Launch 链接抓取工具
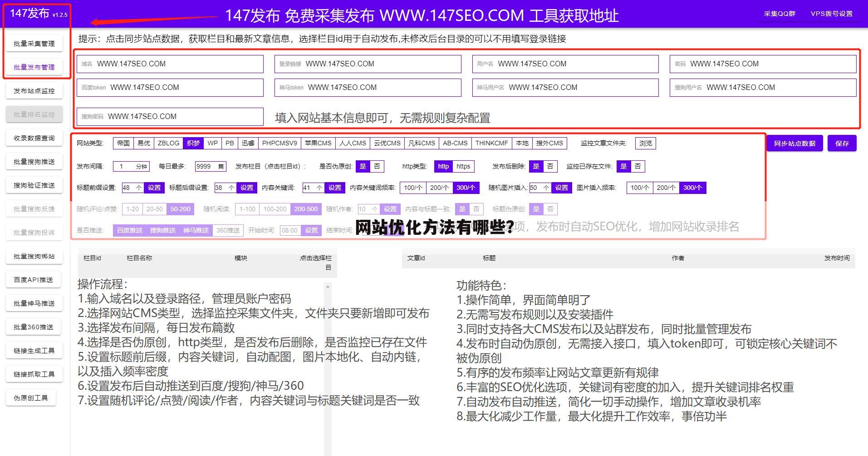Image resolution: width=868 pixels, height=456 pixels. [x=34, y=374]
